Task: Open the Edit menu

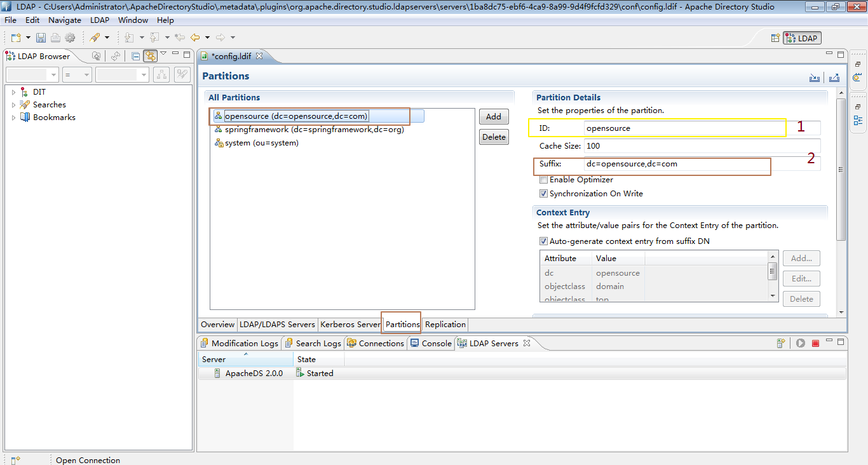Action: 32,20
